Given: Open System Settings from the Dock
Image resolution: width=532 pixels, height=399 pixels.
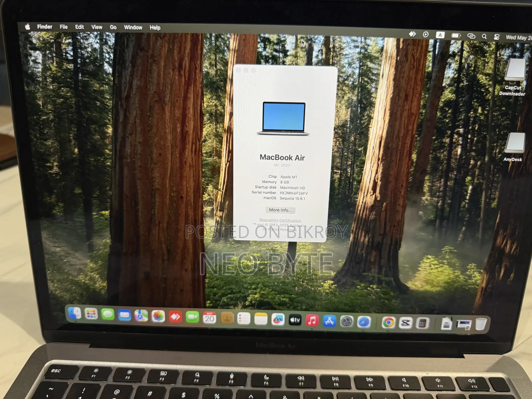Looking at the screenshot, I should pos(347,322).
